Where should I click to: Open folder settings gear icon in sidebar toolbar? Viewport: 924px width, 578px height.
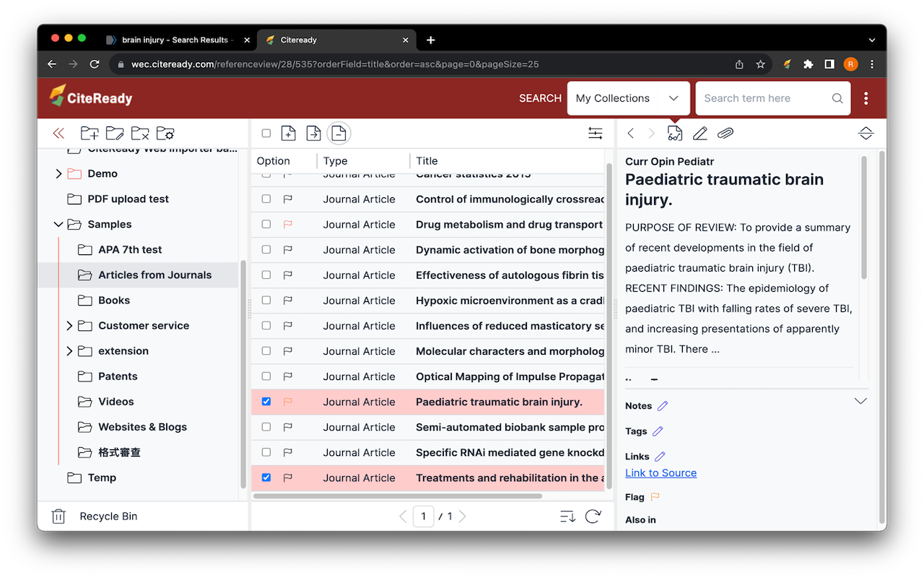(x=165, y=134)
